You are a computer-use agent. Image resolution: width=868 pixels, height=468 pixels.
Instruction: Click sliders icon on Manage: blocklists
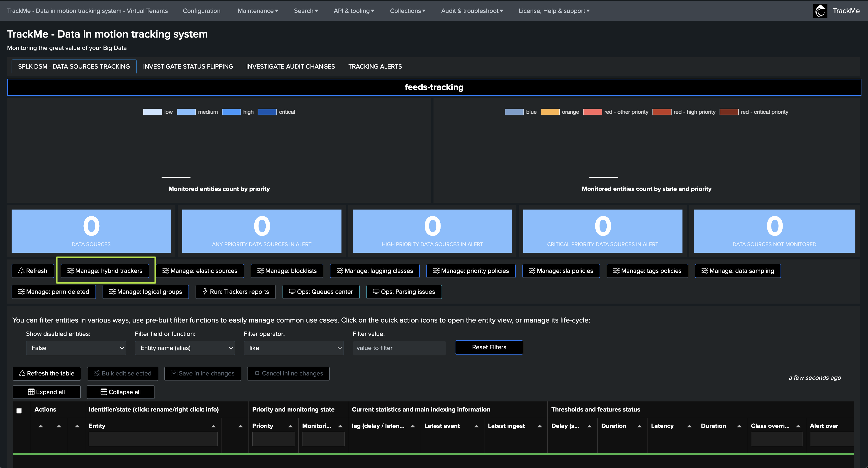click(x=260, y=271)
